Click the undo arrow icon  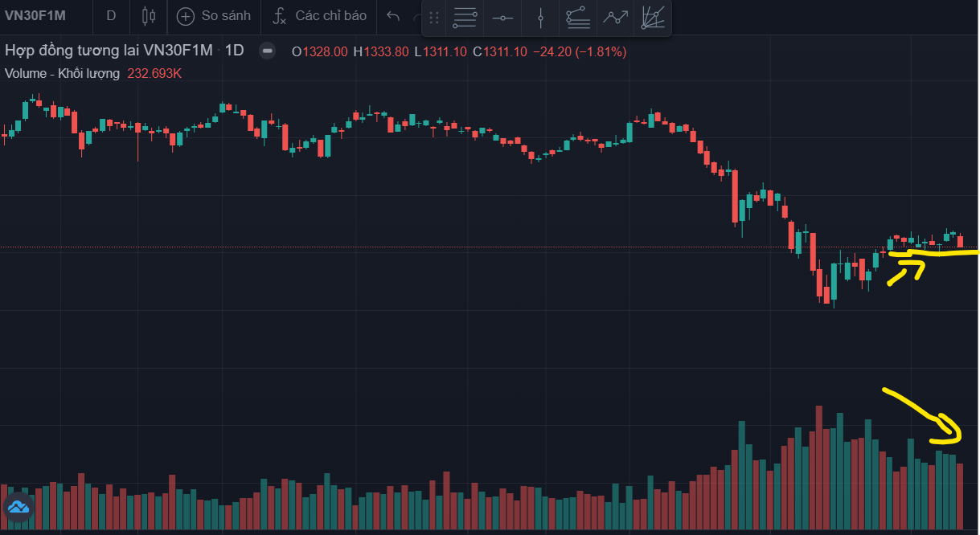(393, 16)
